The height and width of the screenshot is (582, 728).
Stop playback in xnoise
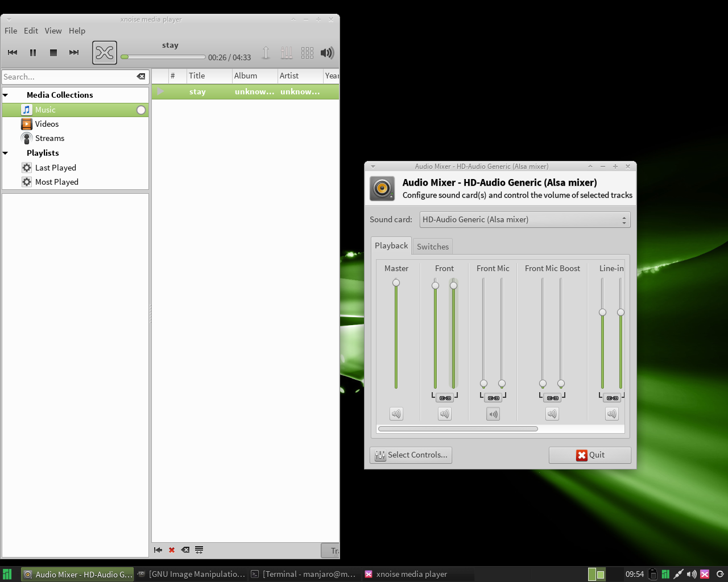pos(53,52)
